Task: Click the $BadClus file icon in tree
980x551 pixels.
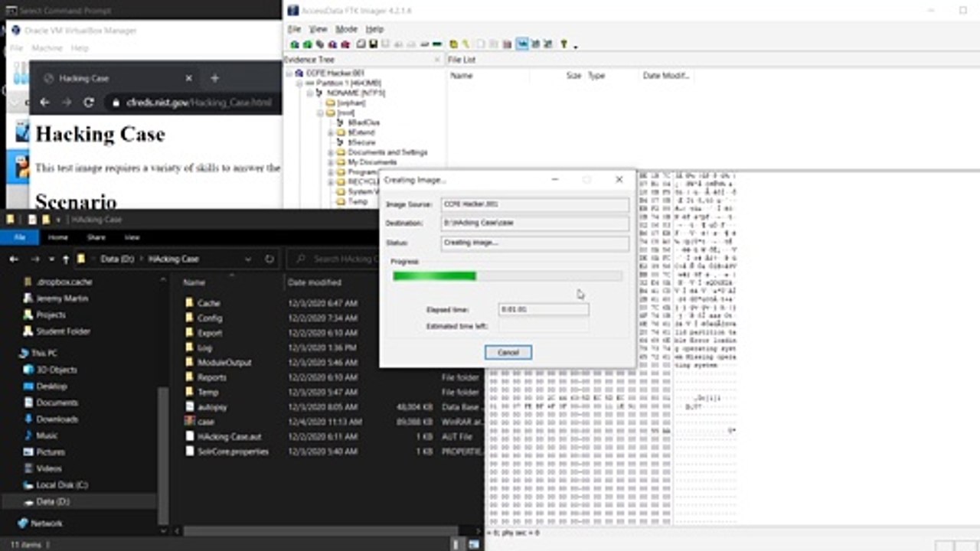Action: click(x=341, y=122)
